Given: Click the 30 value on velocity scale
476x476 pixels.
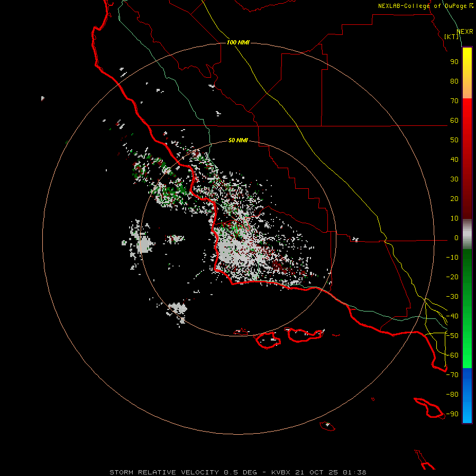Looking at the screenshot, I should tap(454, 179).
